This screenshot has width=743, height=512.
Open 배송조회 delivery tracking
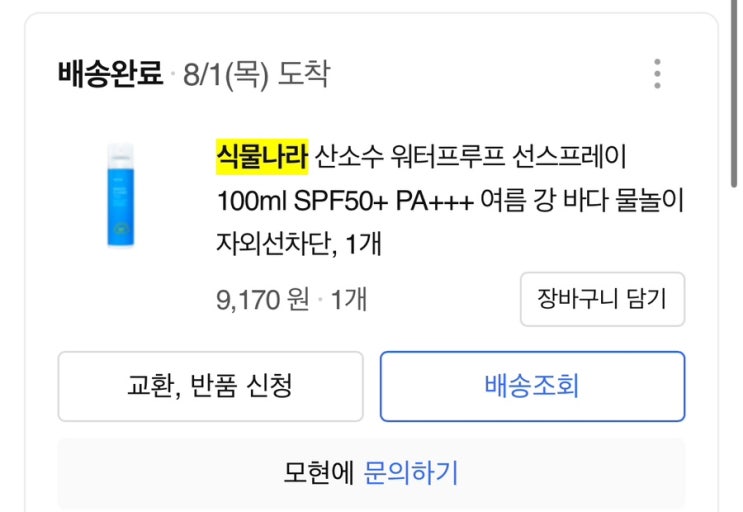tap(531, 386)
